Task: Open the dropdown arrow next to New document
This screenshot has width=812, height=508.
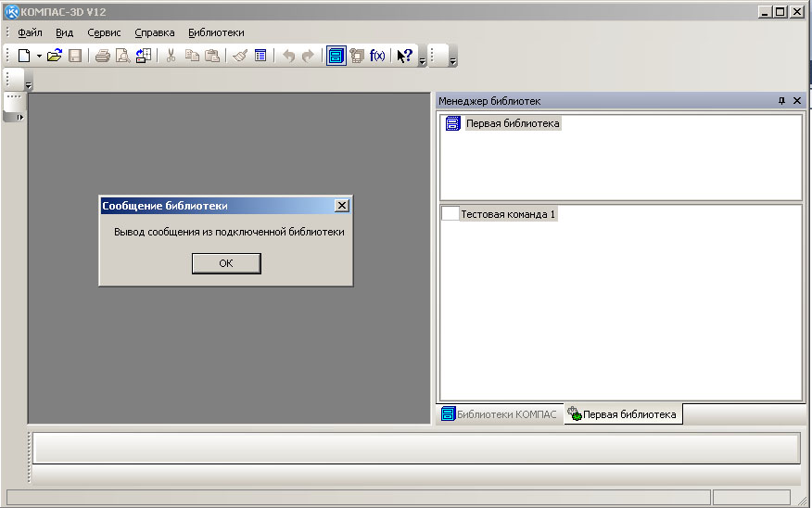Action: (x=39, y=56)
